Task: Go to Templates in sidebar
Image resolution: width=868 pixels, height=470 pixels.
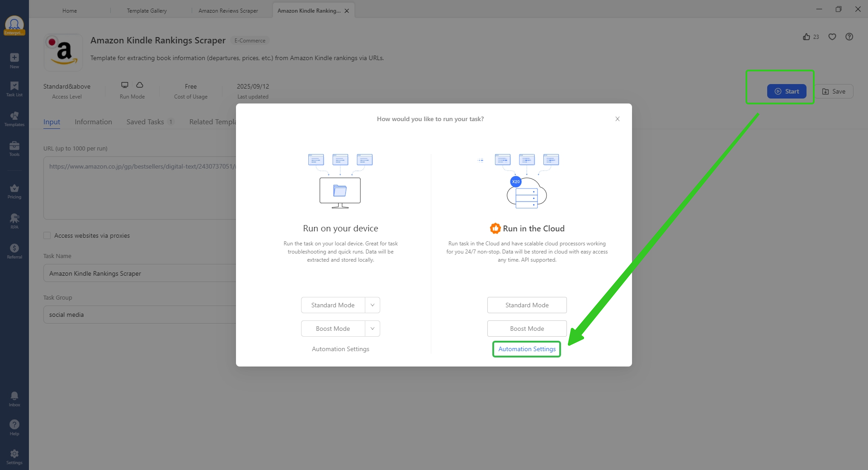Action: (14, 118)
